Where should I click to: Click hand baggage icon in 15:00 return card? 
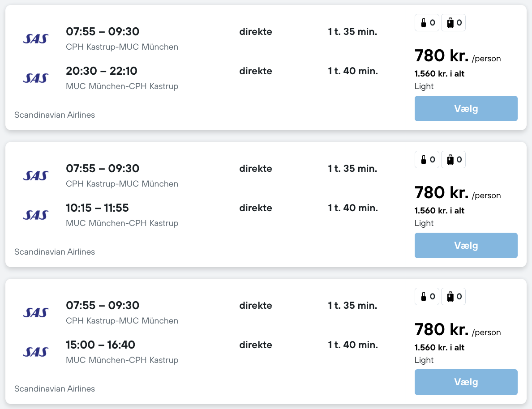coord(423,296)
